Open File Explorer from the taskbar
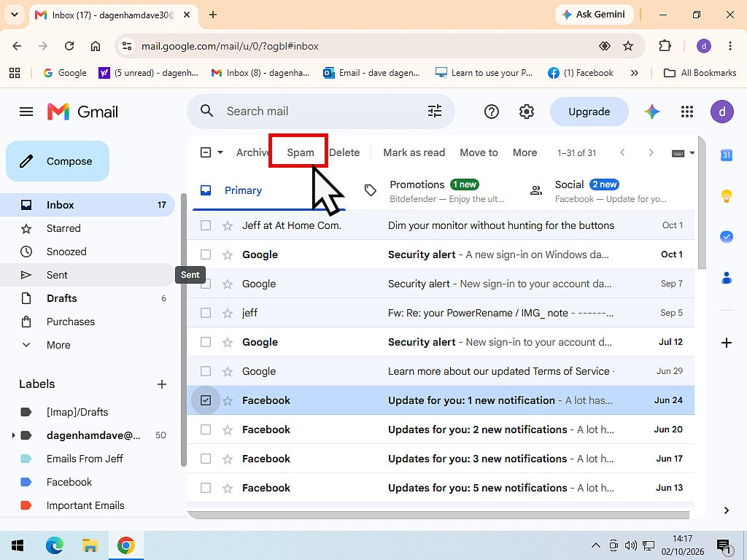The image size is (747, 560). (x=90, y=545)
